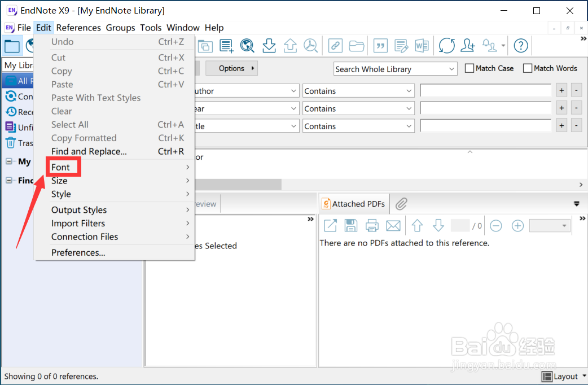588x385 pixels.
Task: Click the Print PDF printer icon
Action: 372,225
